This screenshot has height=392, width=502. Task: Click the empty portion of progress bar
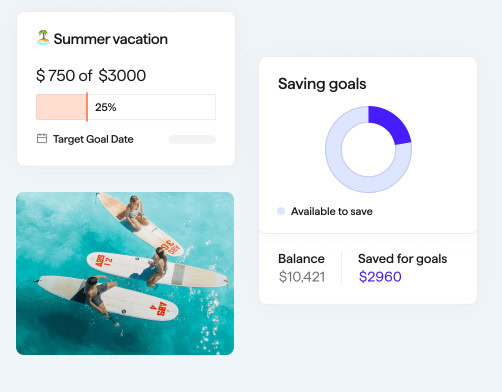[152, 107]
